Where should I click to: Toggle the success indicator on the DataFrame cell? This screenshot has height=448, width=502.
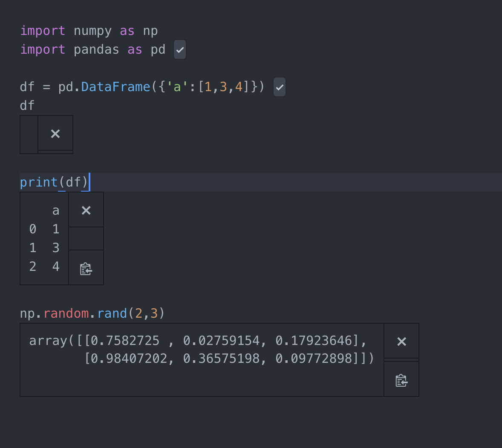(x=280, y=86)
